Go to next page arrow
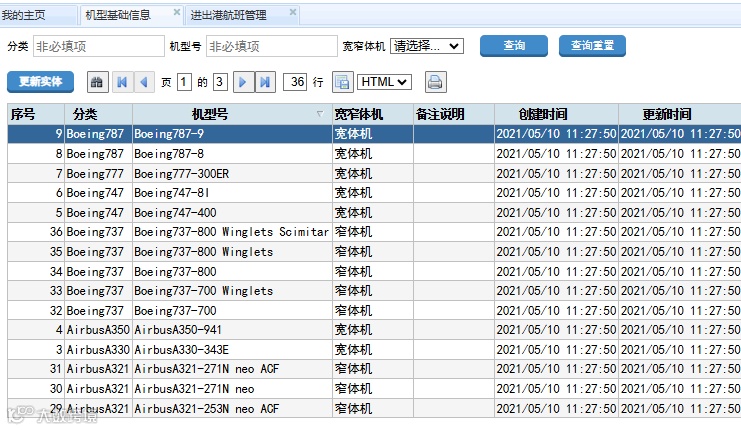This screenshot has width=741, height=430. coord(243,82)
